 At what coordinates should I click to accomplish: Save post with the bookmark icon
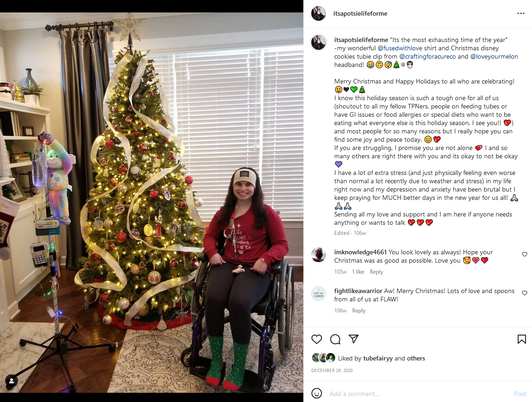(x=521, y=339)
